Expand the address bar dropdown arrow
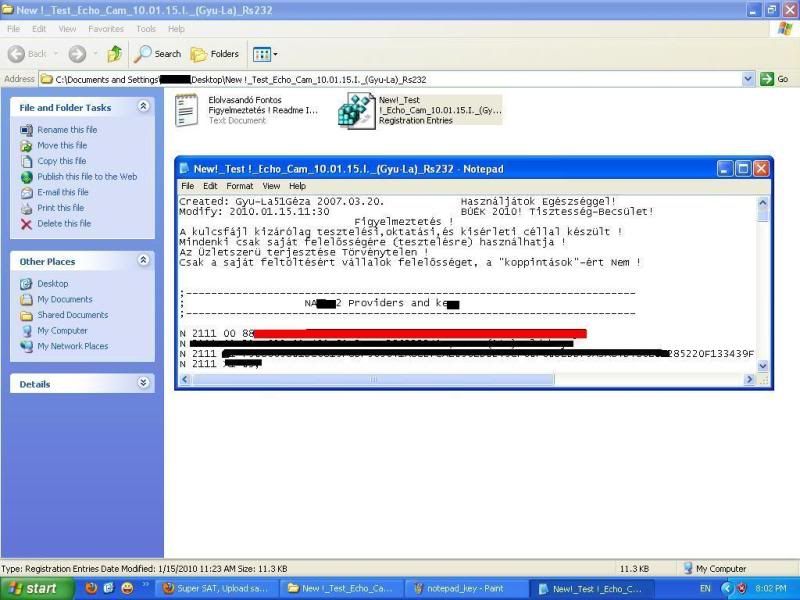This screenshot has height=600, width=800. [x=748, y=79]
